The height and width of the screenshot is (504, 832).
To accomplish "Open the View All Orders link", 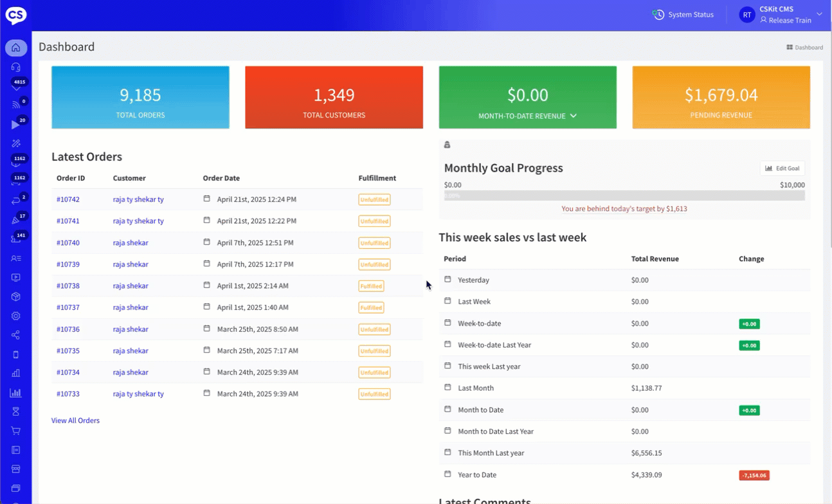I will (75, 420).
